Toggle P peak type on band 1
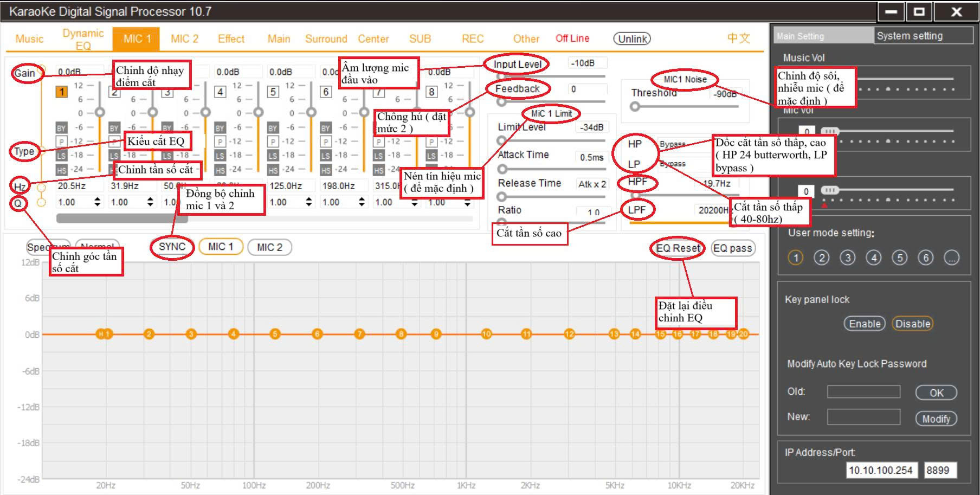 pos(61,142)
